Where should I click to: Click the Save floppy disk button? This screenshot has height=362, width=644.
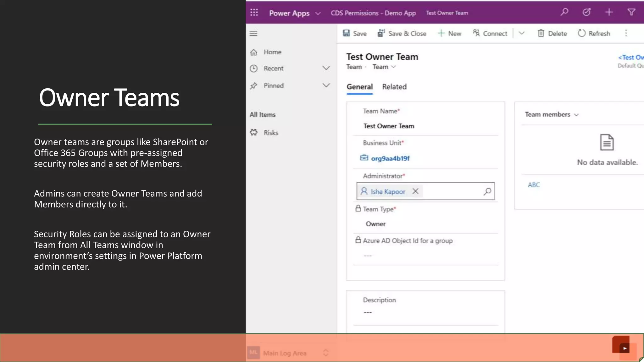355,33
